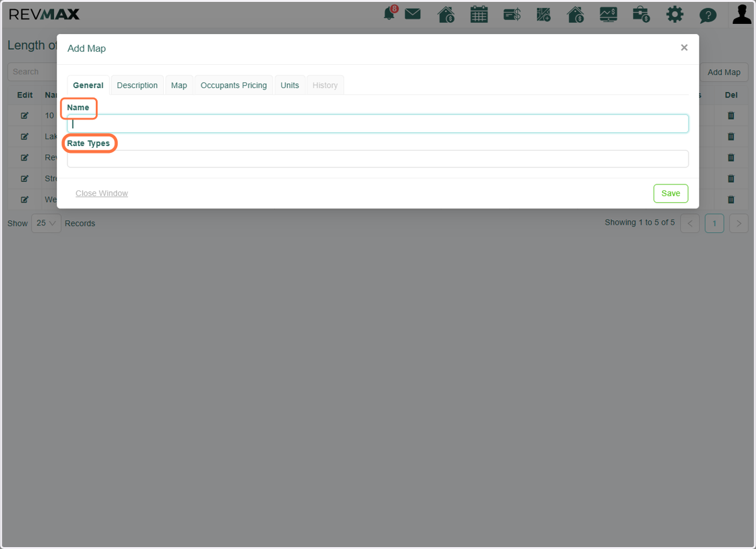Click the Edit column header
Viewport: 756px width, 549px height.
pyautogui.click(x=25, y=95)
